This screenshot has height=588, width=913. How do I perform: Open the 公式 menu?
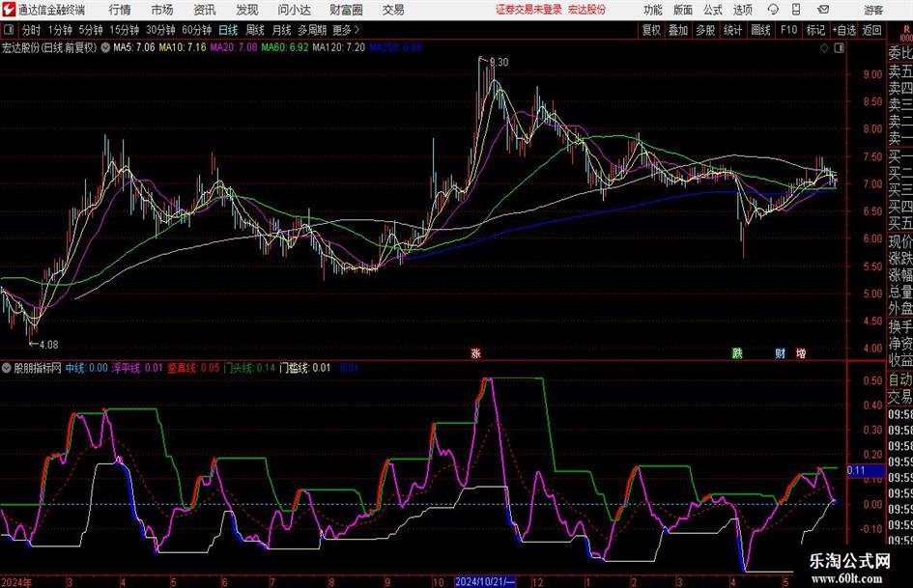click(x=713, y=10)
